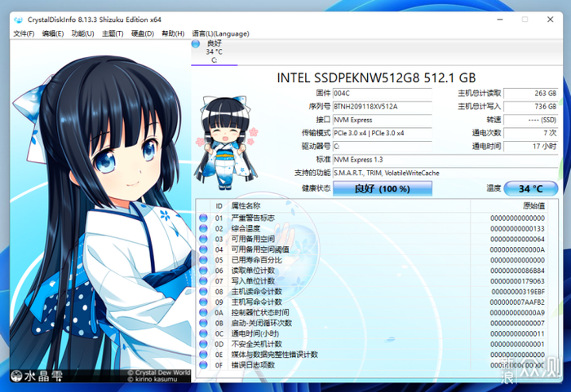Click the status orb for 06 读取单位计数

point(203,271)
